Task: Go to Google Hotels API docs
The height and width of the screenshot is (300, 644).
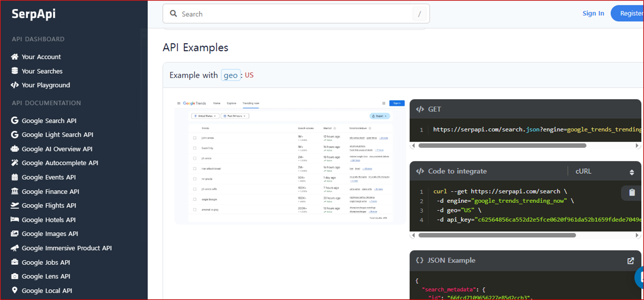Action: click(49, 220)
